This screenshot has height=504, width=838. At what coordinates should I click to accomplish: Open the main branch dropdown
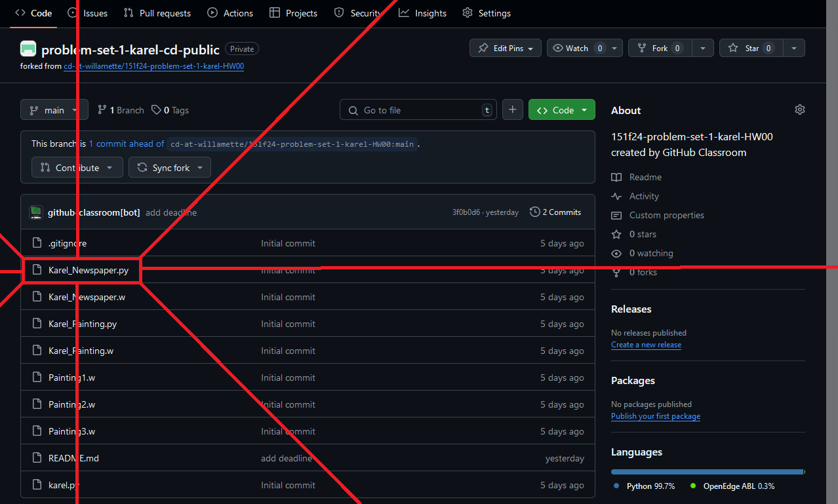(x=54, y=110)
